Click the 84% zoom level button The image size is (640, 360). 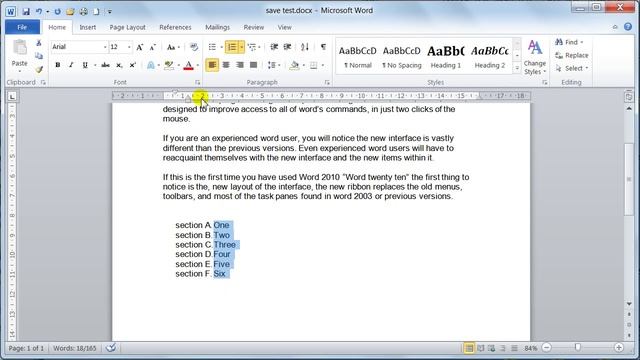[x=531, y=348]
